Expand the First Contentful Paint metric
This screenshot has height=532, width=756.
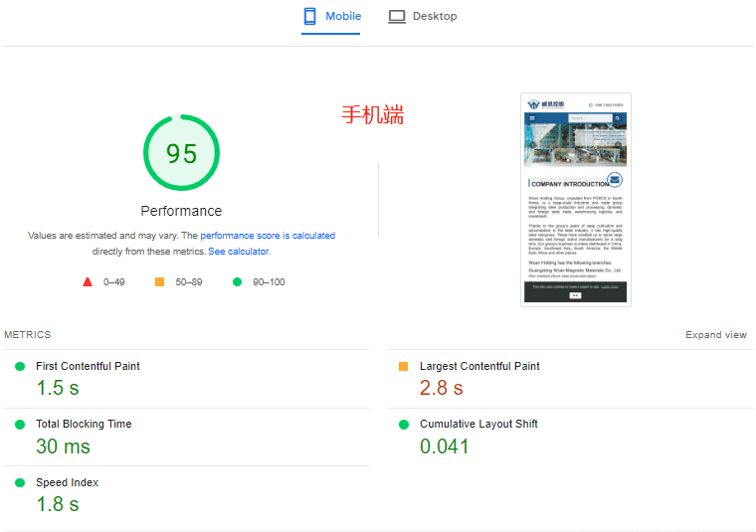(x=88, y=366)
